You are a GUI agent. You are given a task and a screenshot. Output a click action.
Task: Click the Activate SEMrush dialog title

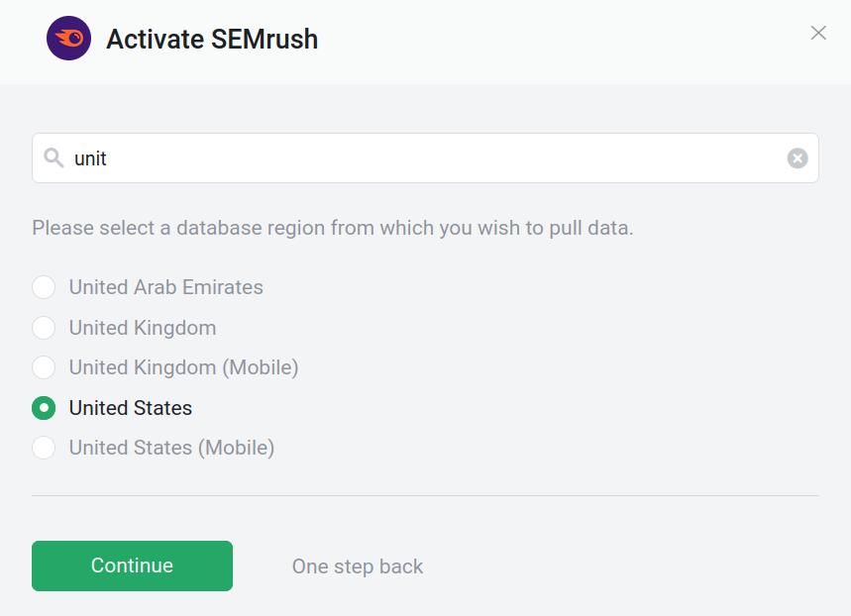(x=212, y=40)
